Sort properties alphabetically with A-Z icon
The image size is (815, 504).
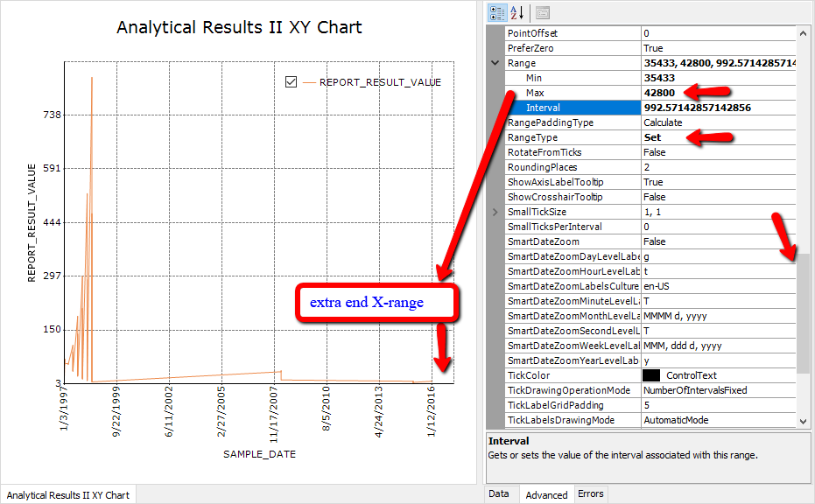coord(516,12)
